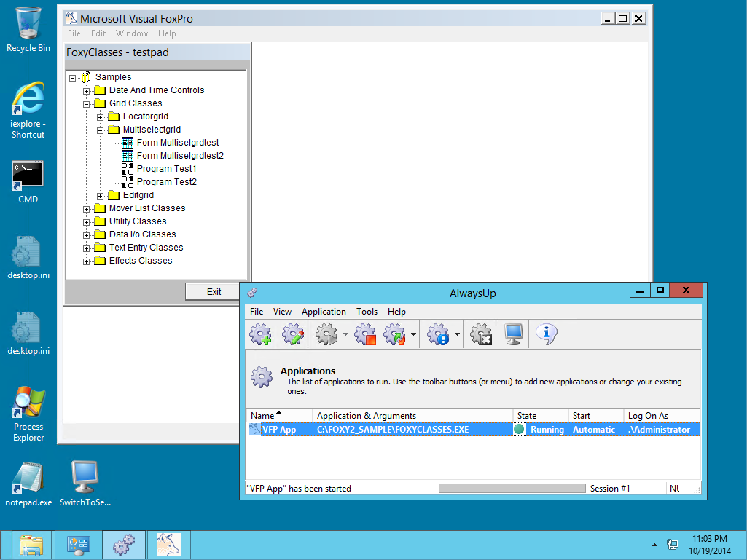Click the Add Application gear icon
Screen dimensions: 747x560
coord(260,335)
